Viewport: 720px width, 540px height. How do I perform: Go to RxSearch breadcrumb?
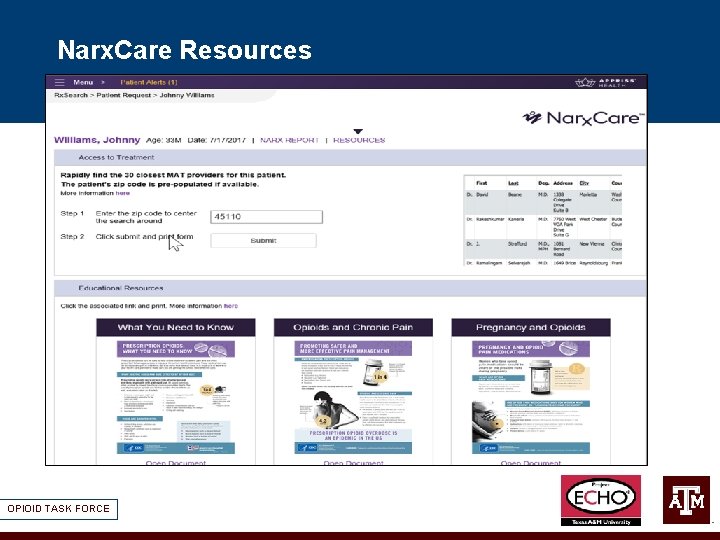pyautogui.click(x=71, y=95)
